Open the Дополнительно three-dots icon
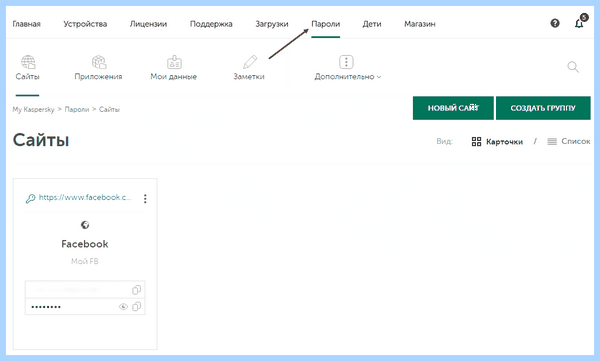This screenshot has height=361, width=600. [346, 62]
